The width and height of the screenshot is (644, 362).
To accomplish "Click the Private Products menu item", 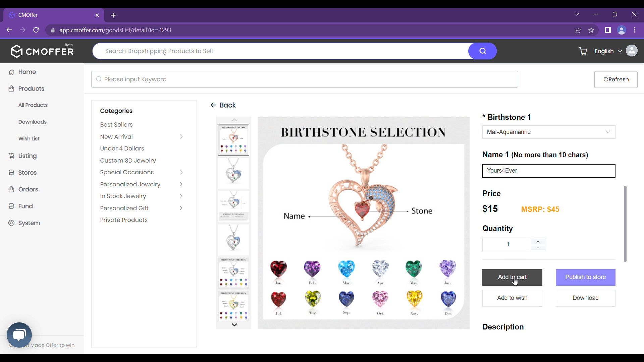I will tap(124, 220).
